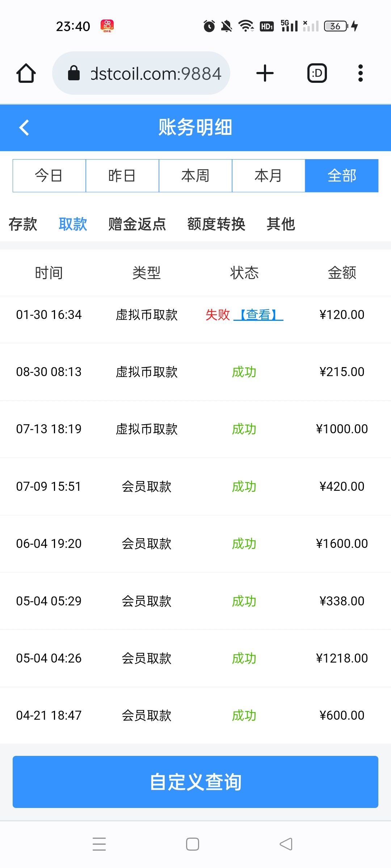Open the 赠金返点 category tab
The image size is (391, 868).
click(x=137, y=224)
